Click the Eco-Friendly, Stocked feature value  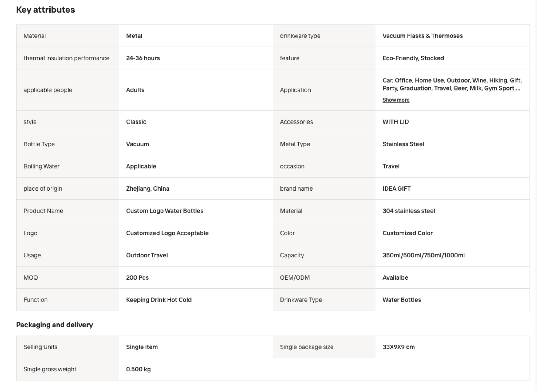(413, 58)
